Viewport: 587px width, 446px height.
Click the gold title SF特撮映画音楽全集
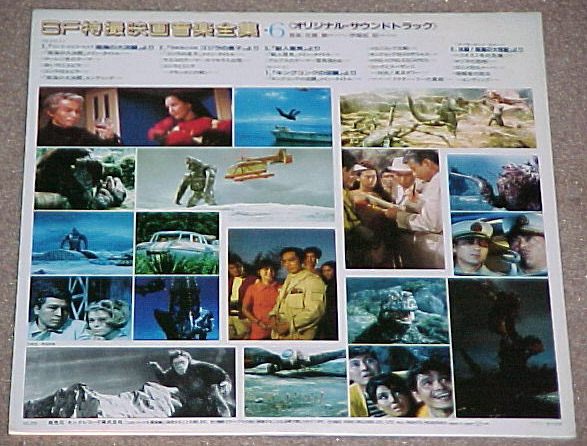150,29
